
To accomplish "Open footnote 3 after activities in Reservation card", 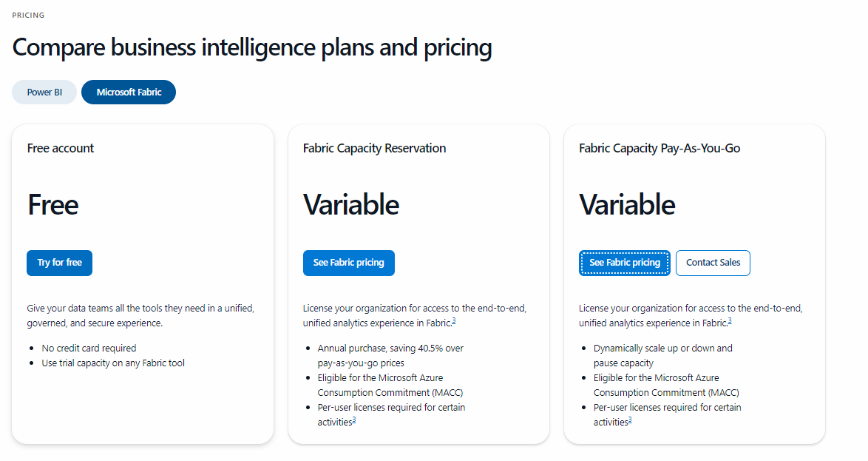I will (354, 420).
